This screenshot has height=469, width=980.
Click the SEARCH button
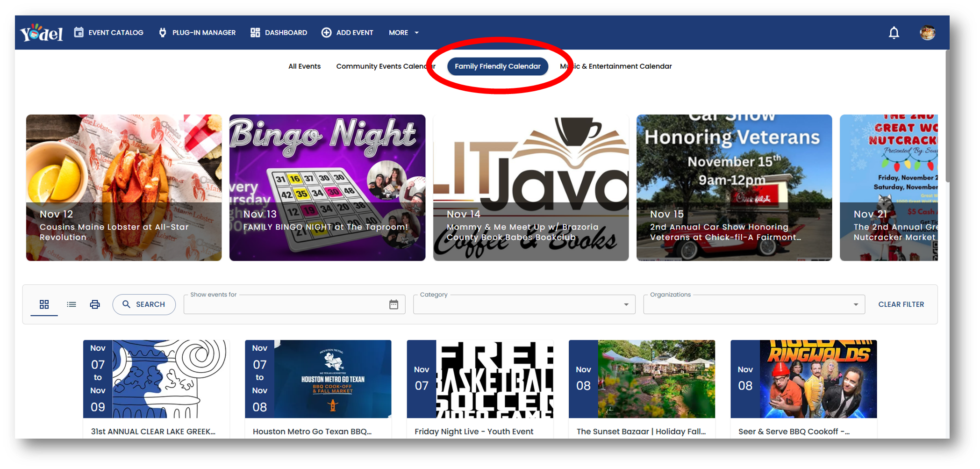tap(144, 304)
